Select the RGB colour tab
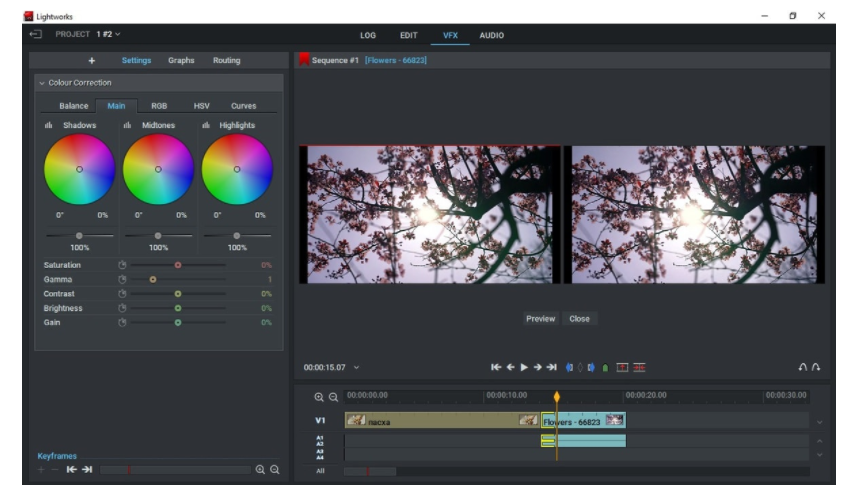The image size is (845, 499). pyautogui.click(x=159, y=106)
